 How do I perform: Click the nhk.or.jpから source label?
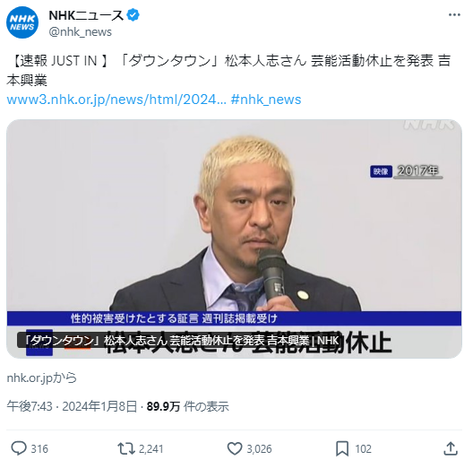42,378
